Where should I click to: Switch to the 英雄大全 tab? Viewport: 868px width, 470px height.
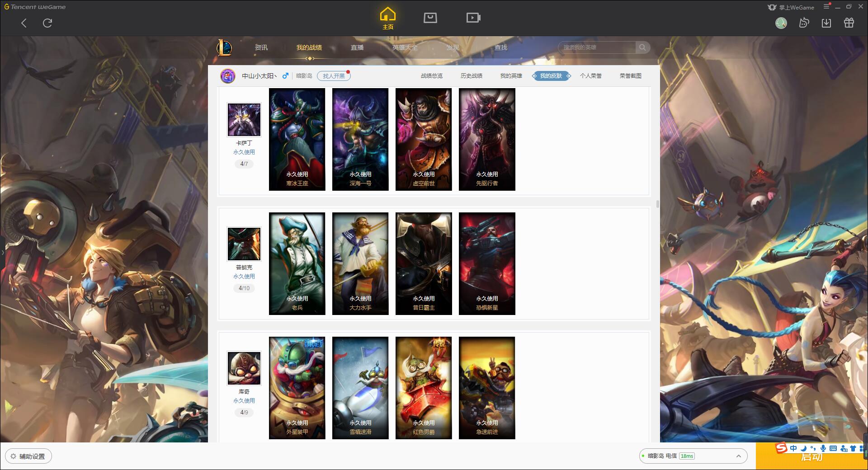click(x=405, y=47)
